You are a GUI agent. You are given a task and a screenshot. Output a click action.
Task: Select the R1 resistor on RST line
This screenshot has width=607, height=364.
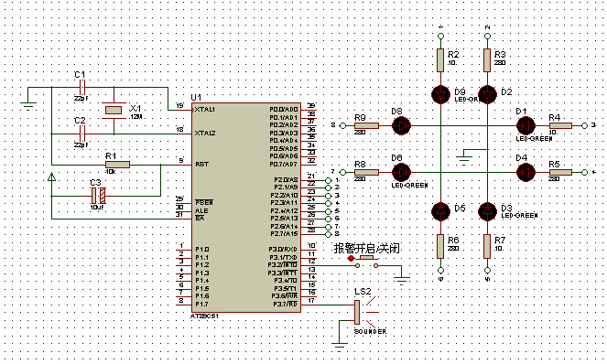point(117,165)
